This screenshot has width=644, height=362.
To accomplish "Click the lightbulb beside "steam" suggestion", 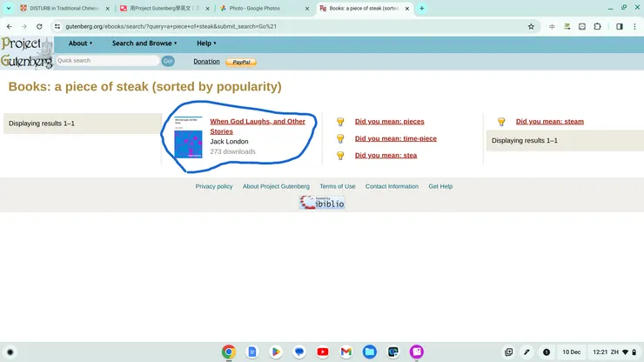I will click(x=501, y=122).
